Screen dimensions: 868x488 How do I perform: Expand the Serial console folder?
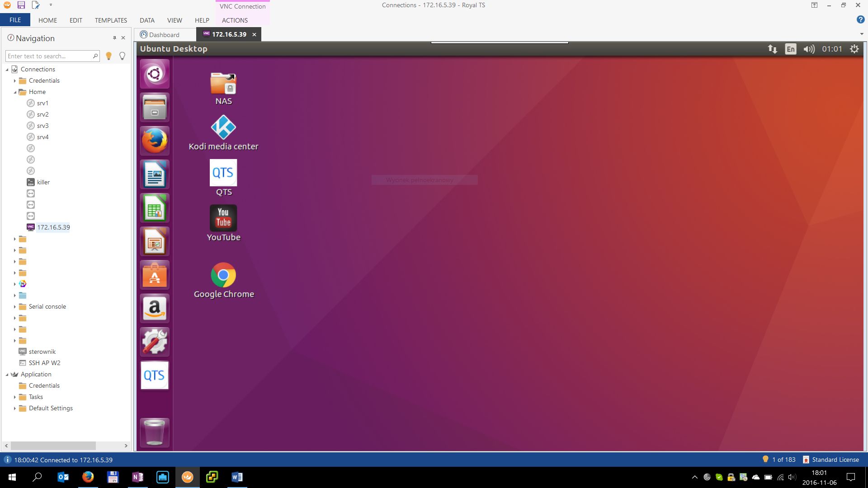tap(14, 307)
